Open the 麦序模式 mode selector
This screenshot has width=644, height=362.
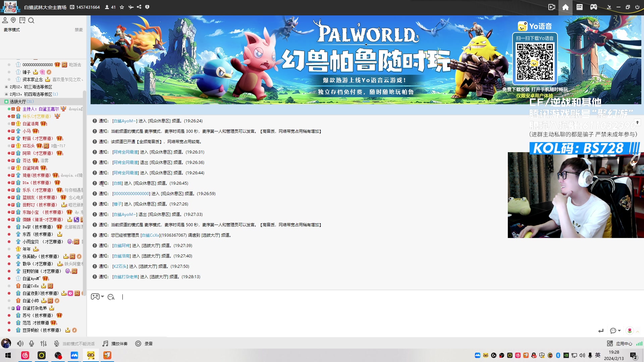point(12,30)
